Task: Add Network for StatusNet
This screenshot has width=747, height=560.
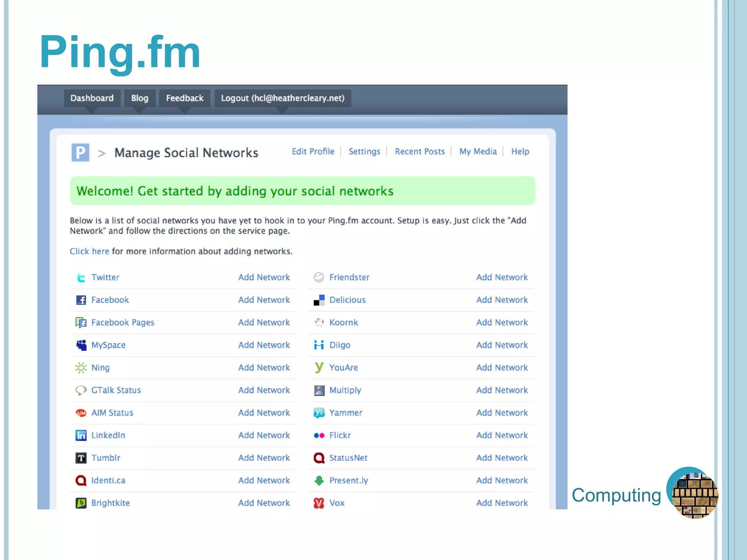Action: (x=502, y=458)
